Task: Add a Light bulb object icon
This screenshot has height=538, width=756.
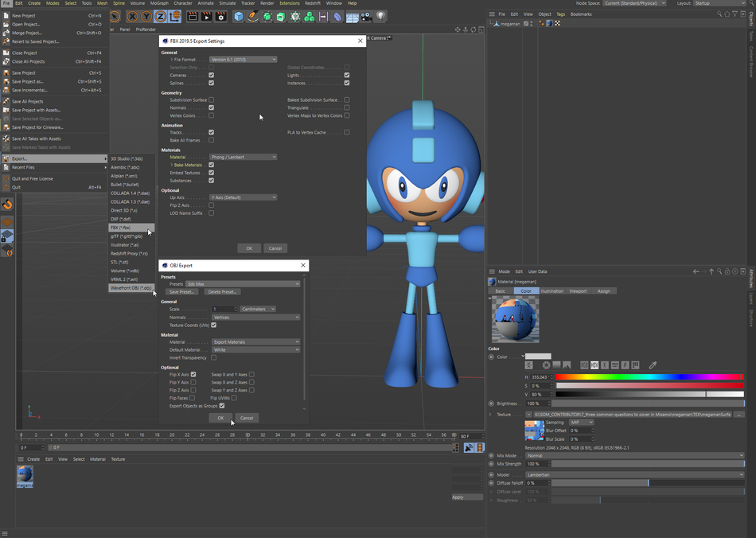Action: (x=381, y=17)
